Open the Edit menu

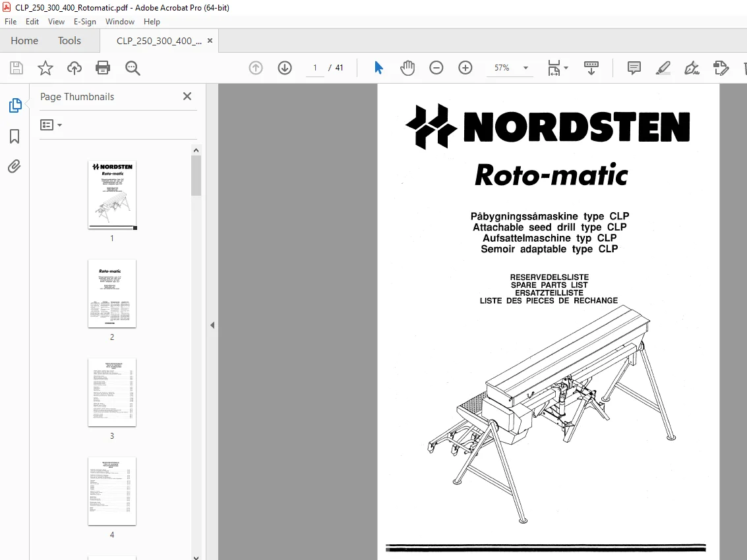(32, 22)
